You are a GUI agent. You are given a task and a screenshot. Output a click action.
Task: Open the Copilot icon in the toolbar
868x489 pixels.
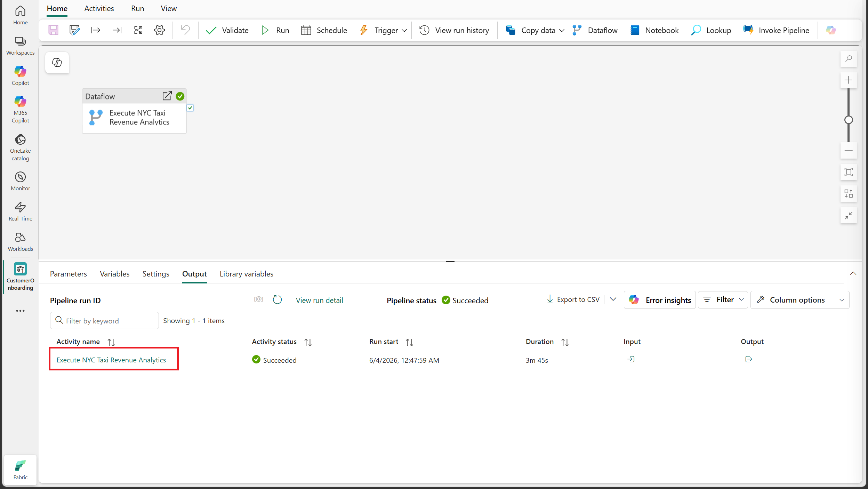pos(831,30)
